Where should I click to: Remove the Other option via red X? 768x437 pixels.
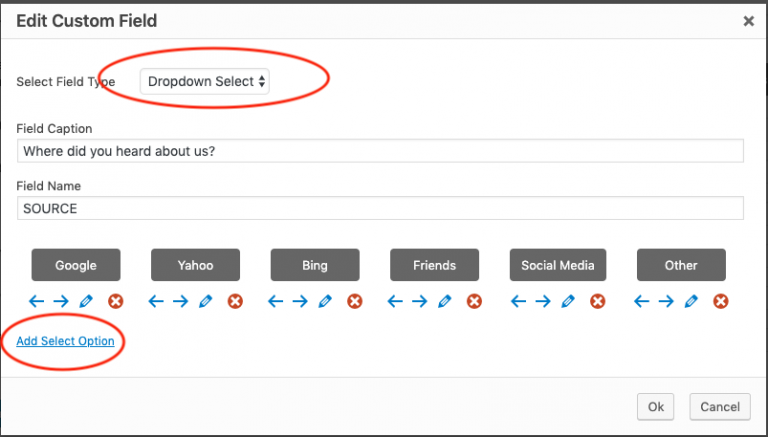tap(721, 301)
